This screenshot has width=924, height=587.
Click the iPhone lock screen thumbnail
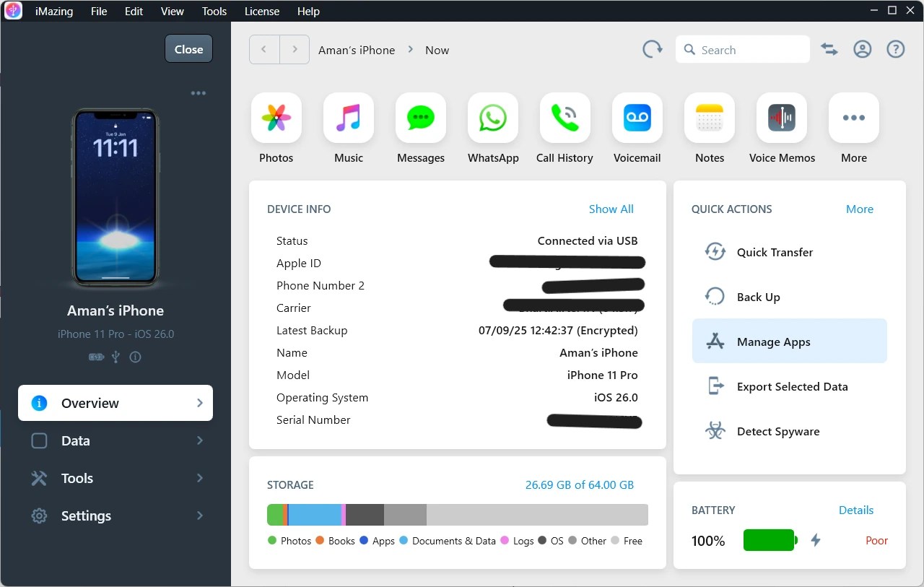click(115, 196)
